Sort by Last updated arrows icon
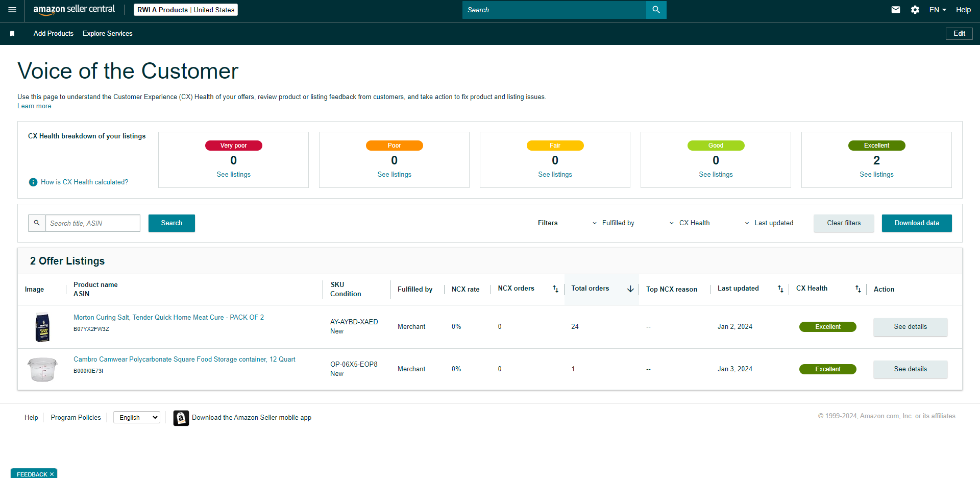980x478 pixels. coord(780,289)
